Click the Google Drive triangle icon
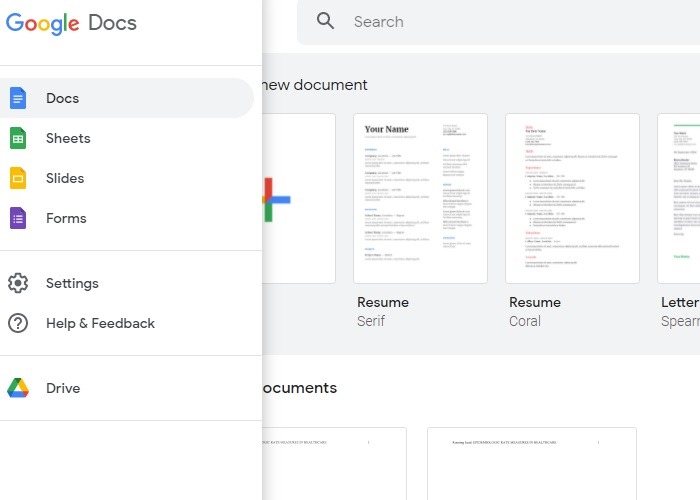700x500 pixels. (x=18, y=388)
